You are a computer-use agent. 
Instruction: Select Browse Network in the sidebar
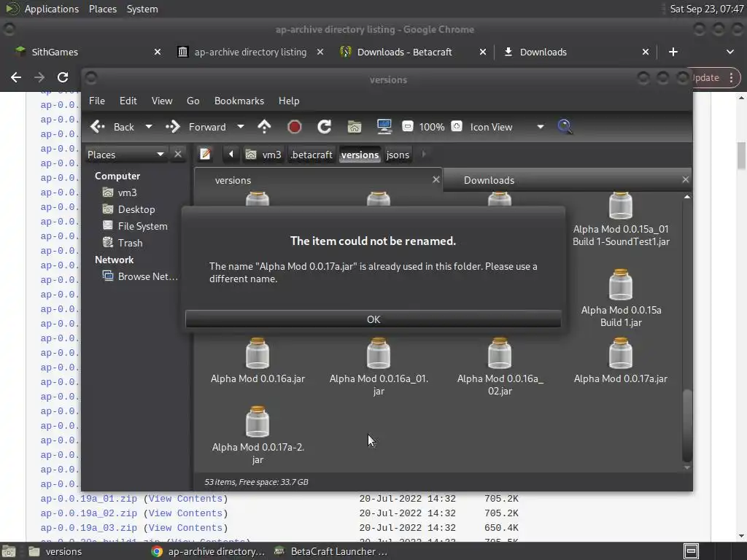tap(140, 276)
